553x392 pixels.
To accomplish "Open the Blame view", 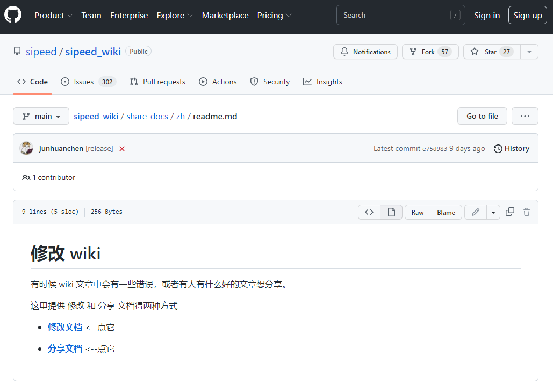I will [x=446, y=212].
